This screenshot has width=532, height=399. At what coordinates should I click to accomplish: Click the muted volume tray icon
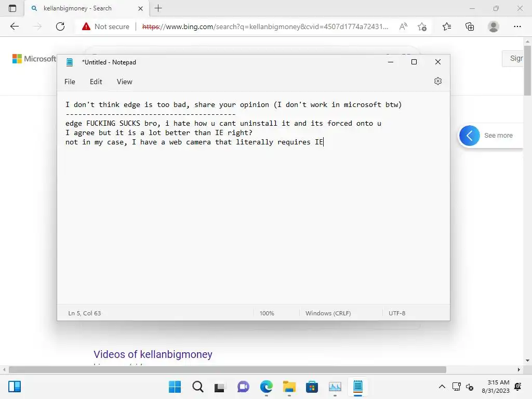click(470, 387)
